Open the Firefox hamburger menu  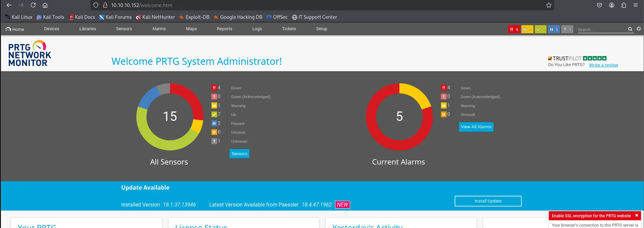[x=636, y=5]
